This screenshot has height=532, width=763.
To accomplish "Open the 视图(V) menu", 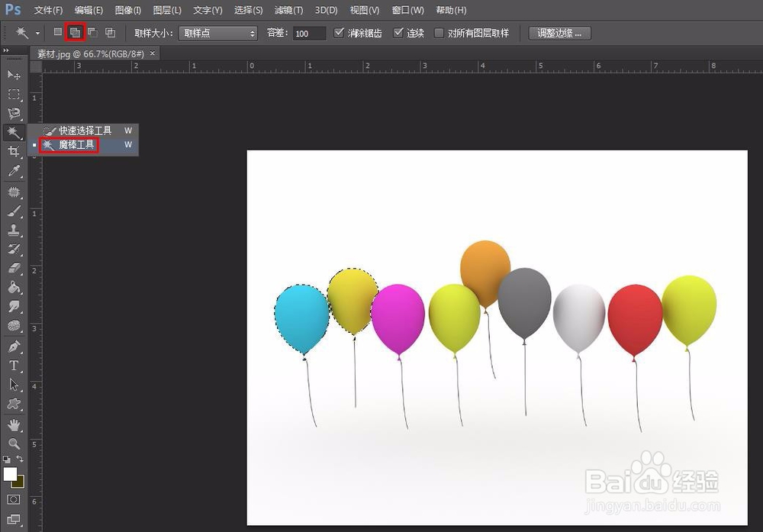I will coord(365,10).
